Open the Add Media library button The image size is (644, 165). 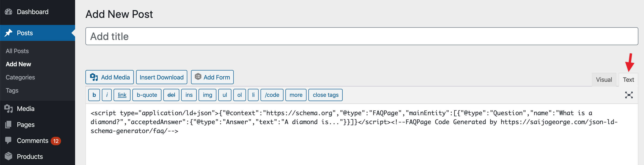point(110,77)
